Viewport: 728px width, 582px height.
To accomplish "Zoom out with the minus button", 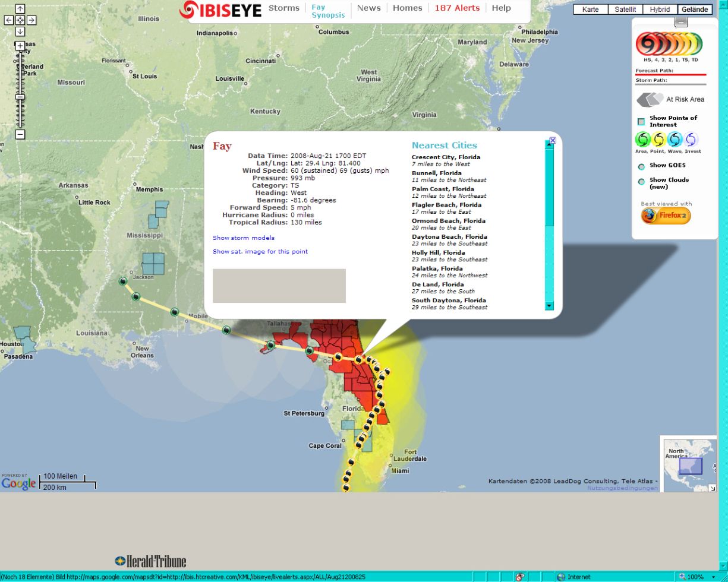I will tap(20, 135).
